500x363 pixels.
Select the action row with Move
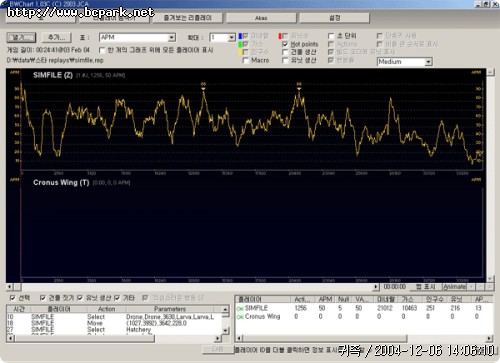point(113,323)
